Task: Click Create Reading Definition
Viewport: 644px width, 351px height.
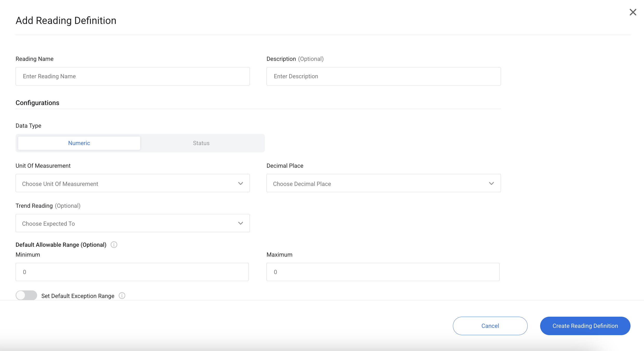Action: tap(585, 326)
